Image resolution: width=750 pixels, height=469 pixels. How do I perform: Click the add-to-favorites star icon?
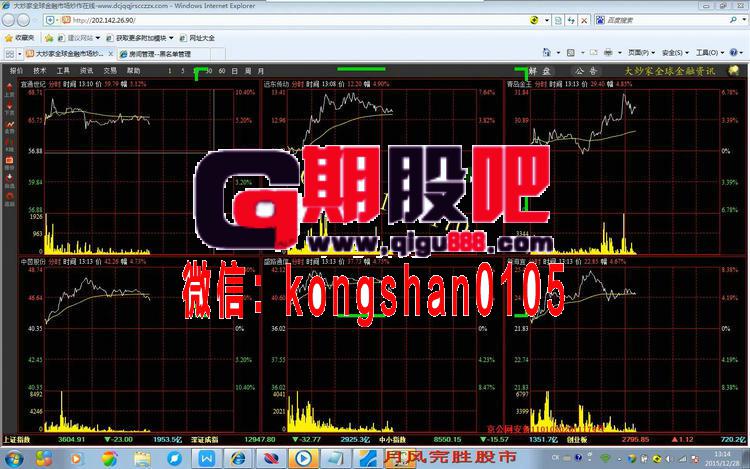(x=49, y=38)
